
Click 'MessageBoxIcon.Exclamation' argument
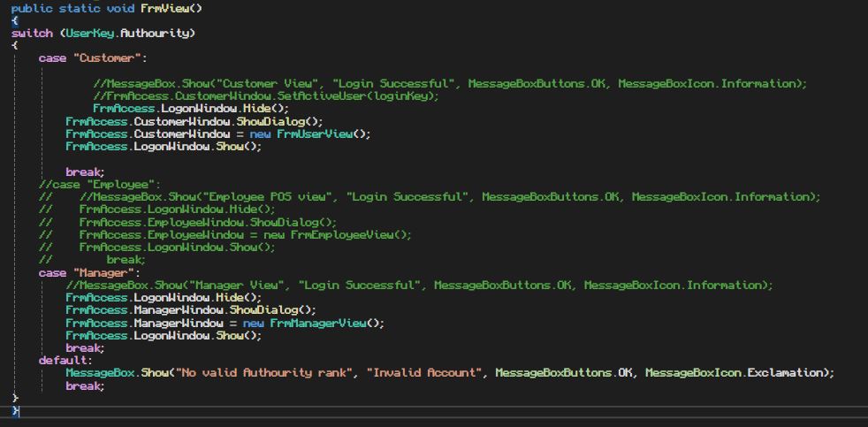click(x=734, y=373)
